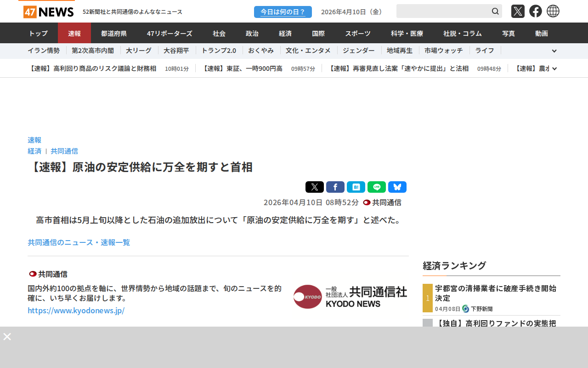
Task: Click the 共同通信 source beside the timestamp
Action: point(382,202)
